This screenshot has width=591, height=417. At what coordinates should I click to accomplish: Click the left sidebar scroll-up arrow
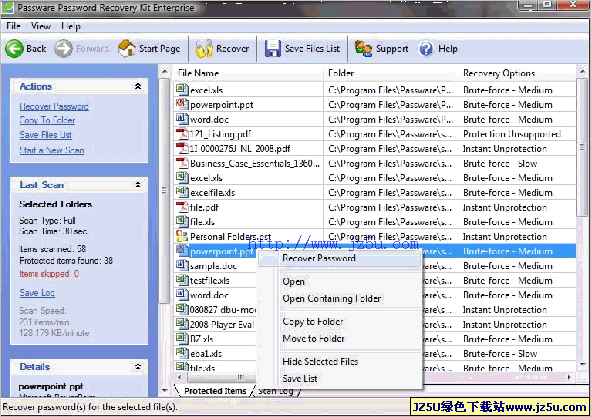[165, 72]
